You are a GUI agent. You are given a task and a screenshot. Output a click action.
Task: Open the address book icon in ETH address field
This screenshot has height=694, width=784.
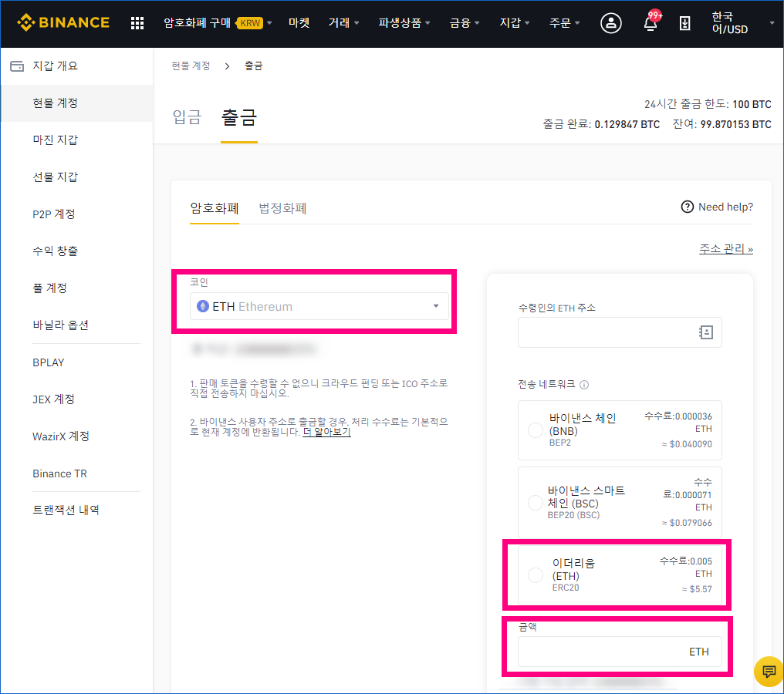click(x=705, y=332)
